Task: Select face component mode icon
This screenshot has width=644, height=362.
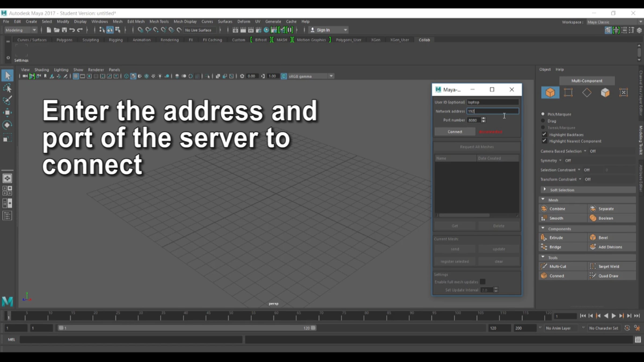Action: (605, 93)
